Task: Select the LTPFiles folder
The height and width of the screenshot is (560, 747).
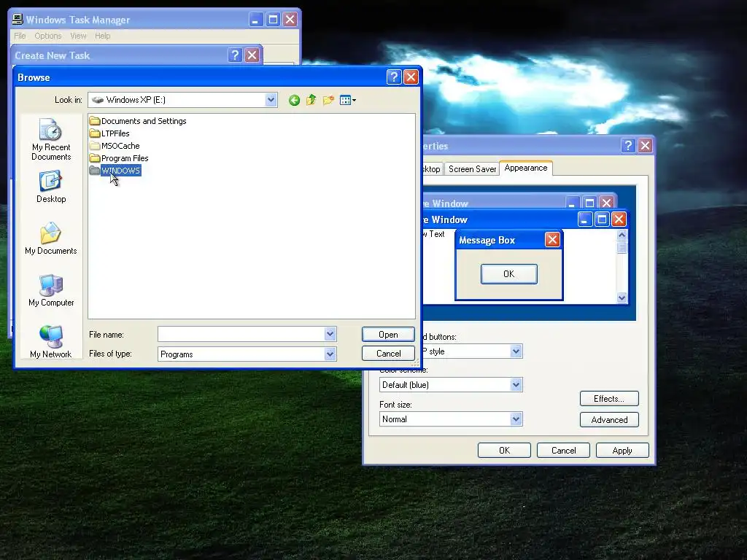Action: click(x=109, y=133)
